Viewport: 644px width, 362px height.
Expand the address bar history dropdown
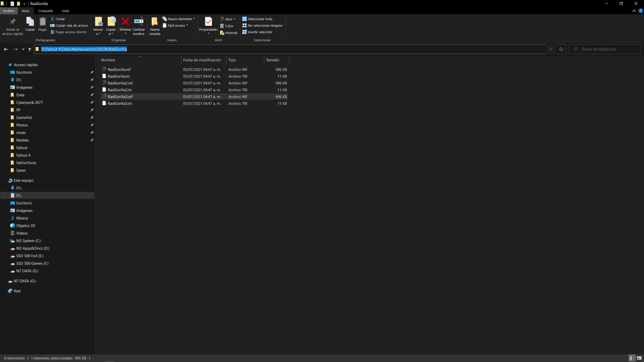(551, 49)
